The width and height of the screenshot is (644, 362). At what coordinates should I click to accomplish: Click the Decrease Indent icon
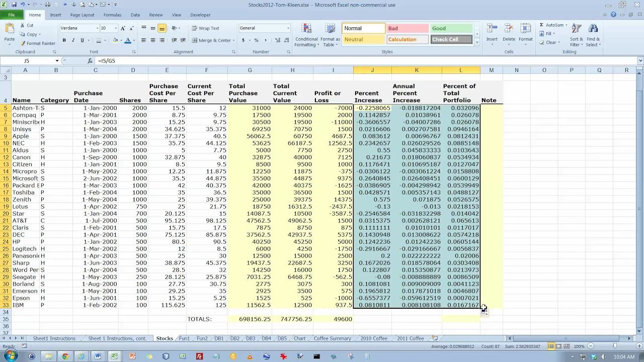click(x=174, y=40)
